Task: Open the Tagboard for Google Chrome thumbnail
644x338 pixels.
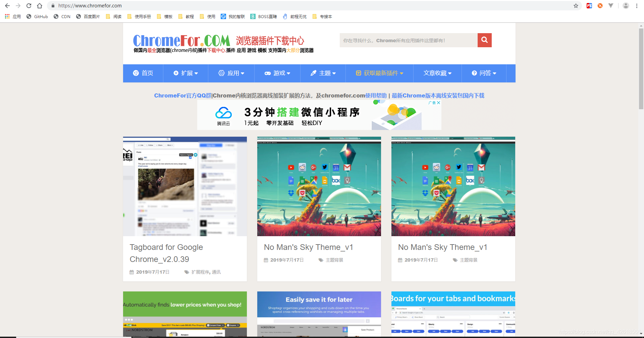Action: click(x=185, y=186)
